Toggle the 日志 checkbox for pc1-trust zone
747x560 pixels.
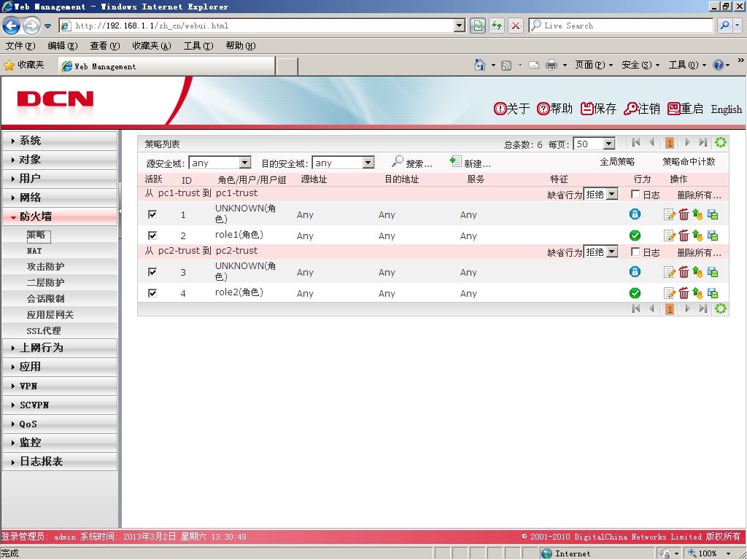coord(635,194)
